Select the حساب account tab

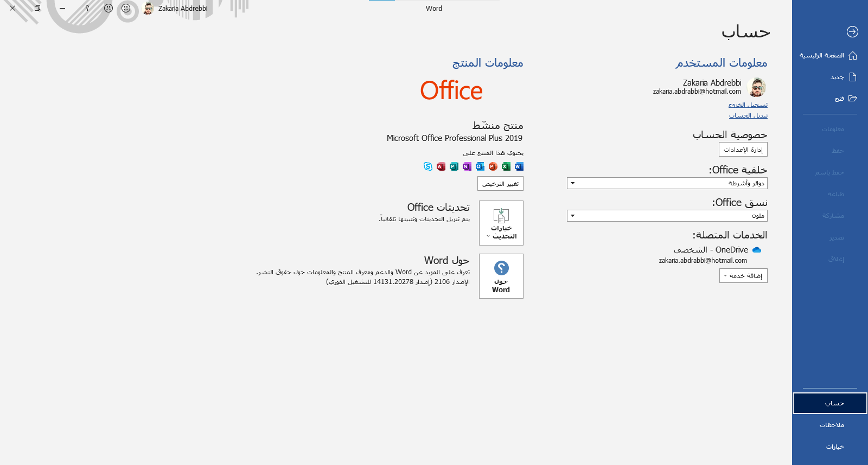(x=830, y=403)
